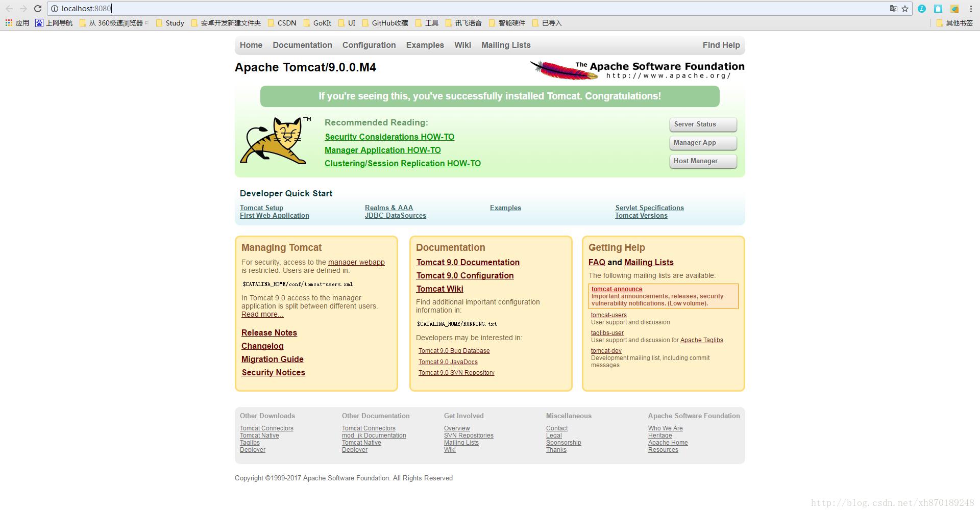Image resolution: width=980 pixels, height=513 pixels.
Task: Open Tomcat 9.0 Bug Database link
Action: click(x=454, y=351)
